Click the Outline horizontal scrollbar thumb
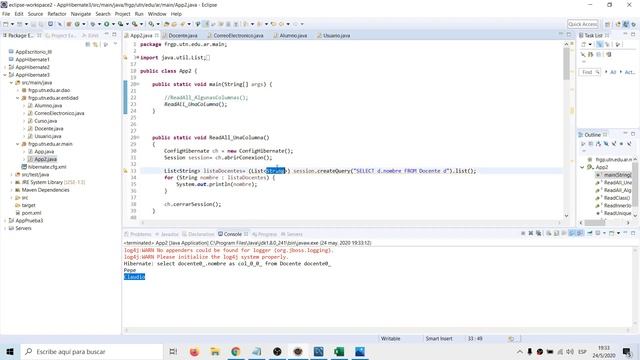The image size is (640, 360). click(595, 223)
